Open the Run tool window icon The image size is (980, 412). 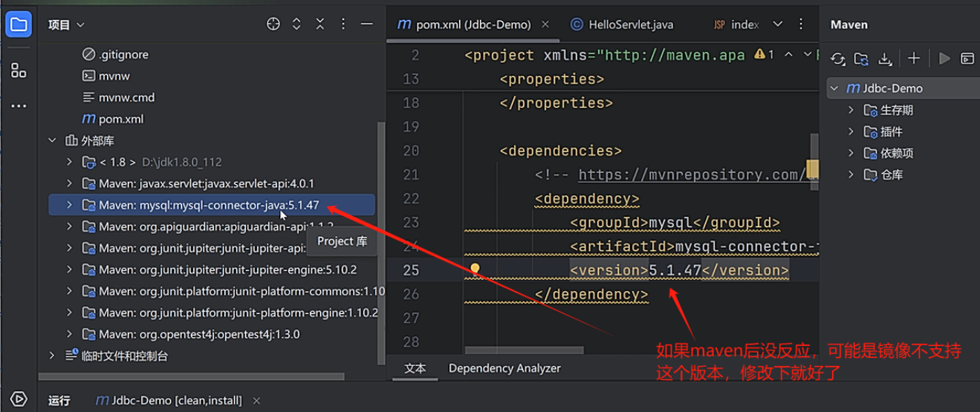19,399
